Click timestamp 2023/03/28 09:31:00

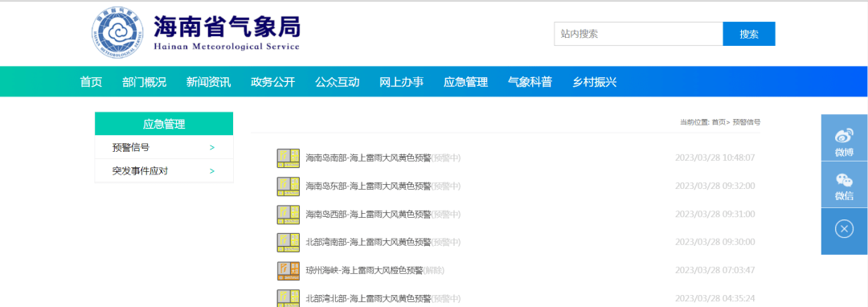(714, 215)
